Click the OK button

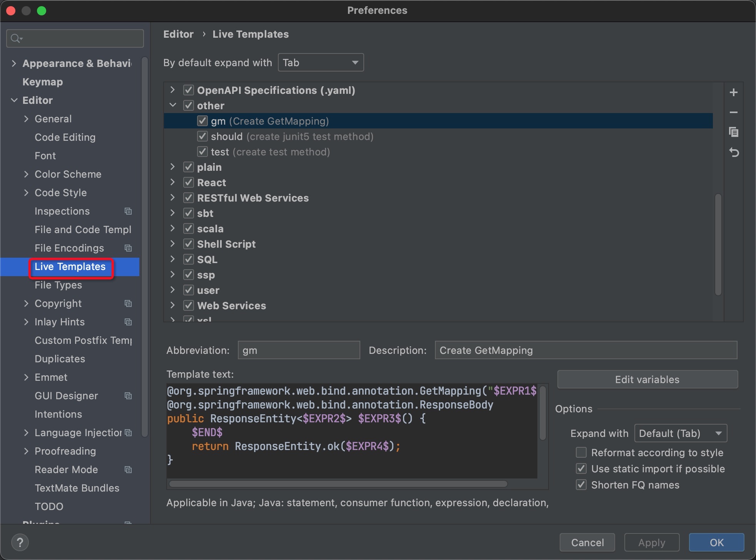click(x=716, y=542)
